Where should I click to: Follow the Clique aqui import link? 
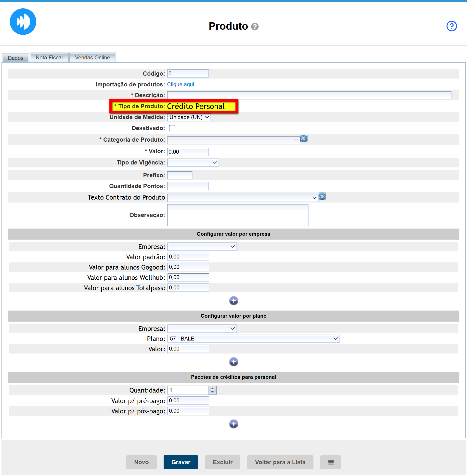pos(180,84)
